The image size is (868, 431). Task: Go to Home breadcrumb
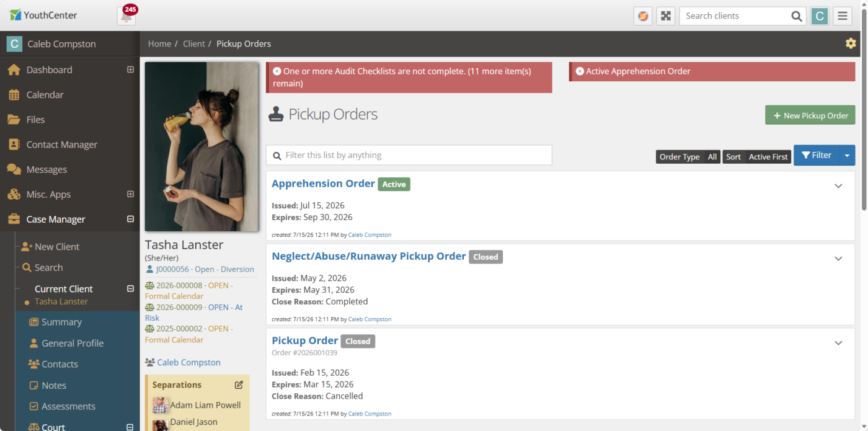click(159, 43)
